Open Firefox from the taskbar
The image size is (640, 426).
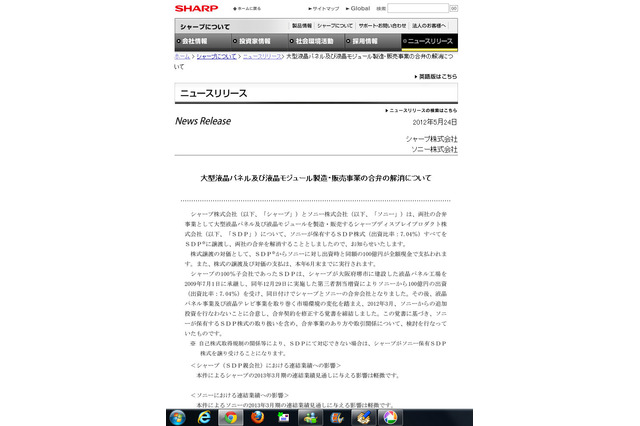point(257,417)
